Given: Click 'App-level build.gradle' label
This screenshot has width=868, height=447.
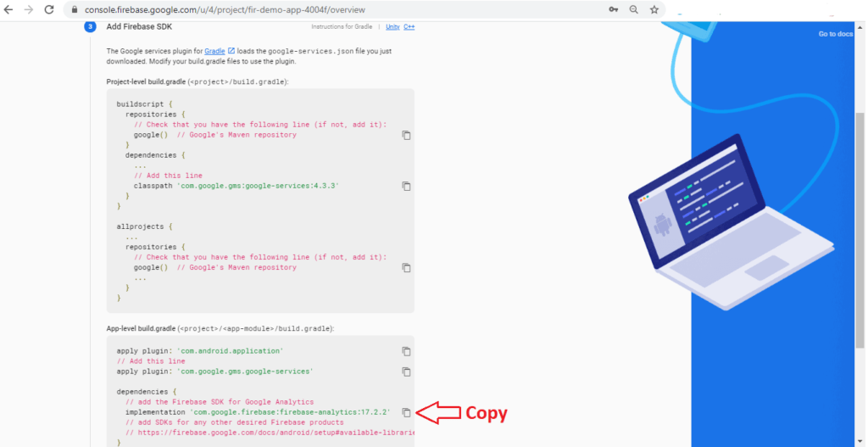Looking at the screenshot, I should click(142, 328).
